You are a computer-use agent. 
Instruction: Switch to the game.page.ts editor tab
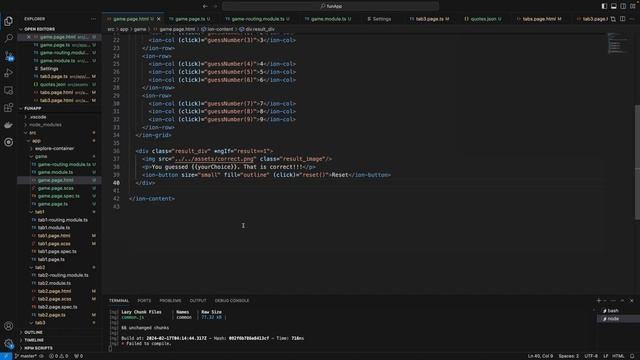190,19
